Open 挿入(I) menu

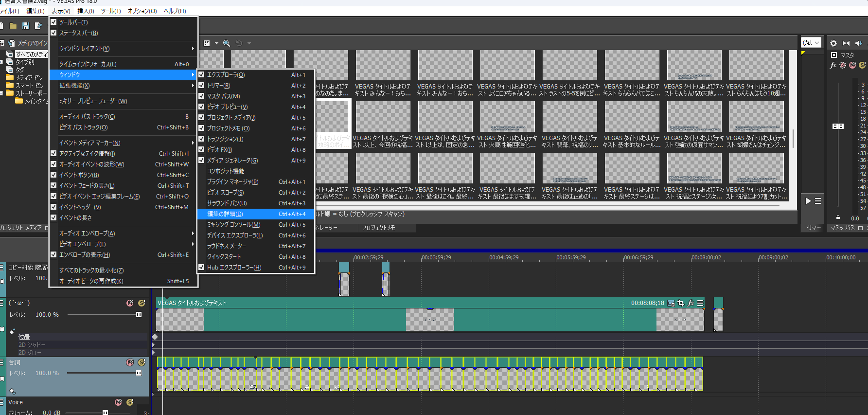coord(86,11)
